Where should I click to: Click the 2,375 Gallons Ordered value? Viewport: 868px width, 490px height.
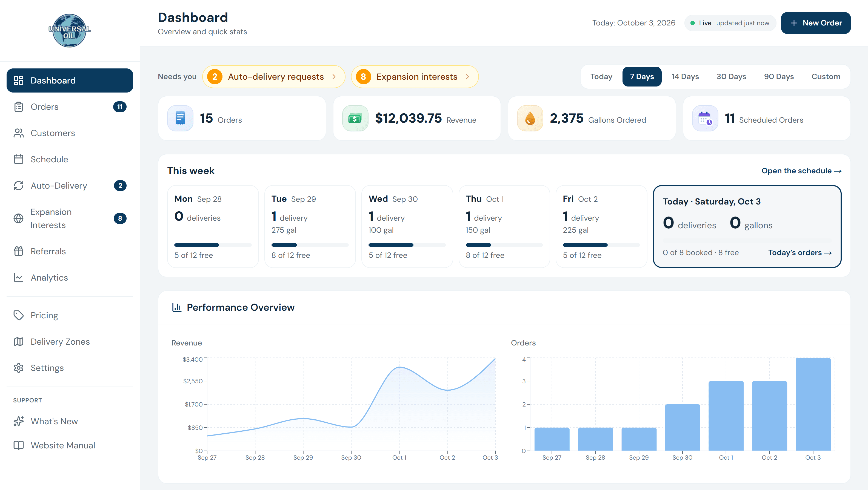click(566, 118)
